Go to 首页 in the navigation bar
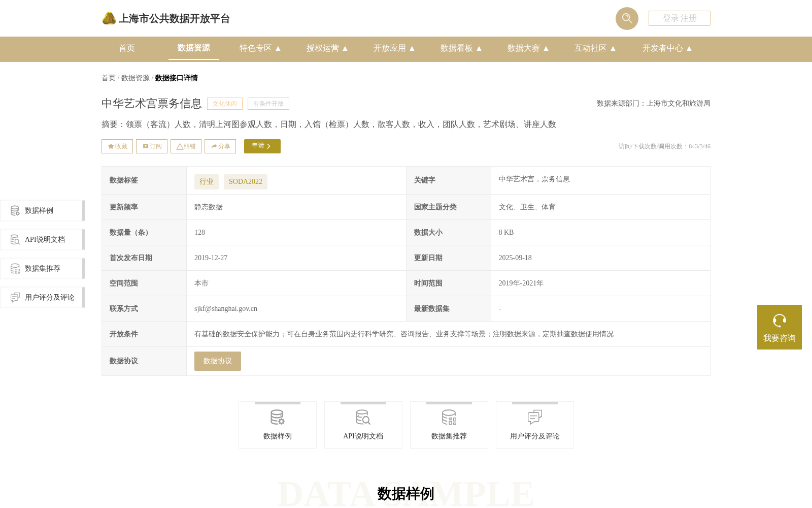Viewport: 812px width, 508px height. pyautogui.click(x=127, y=48)
